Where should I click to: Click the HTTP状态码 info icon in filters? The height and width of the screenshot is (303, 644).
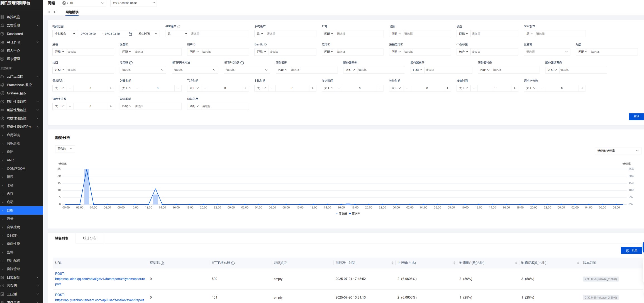(x=242, y=63)
